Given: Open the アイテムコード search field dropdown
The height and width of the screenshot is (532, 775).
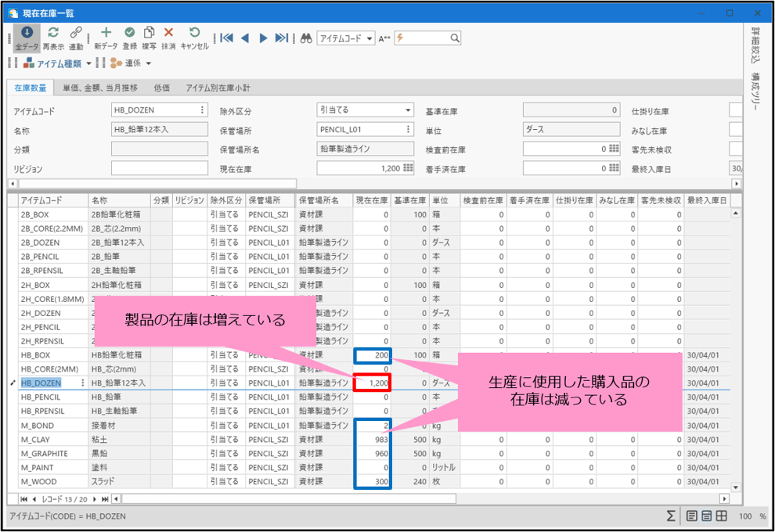Looking at the screenshot, I should (x=369, y=38).
